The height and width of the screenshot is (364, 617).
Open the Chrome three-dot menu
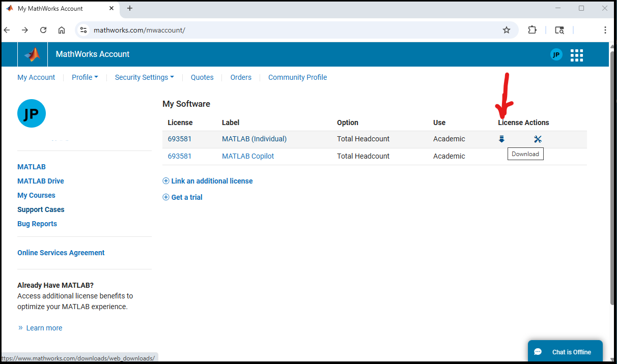[x=605, y=30]
